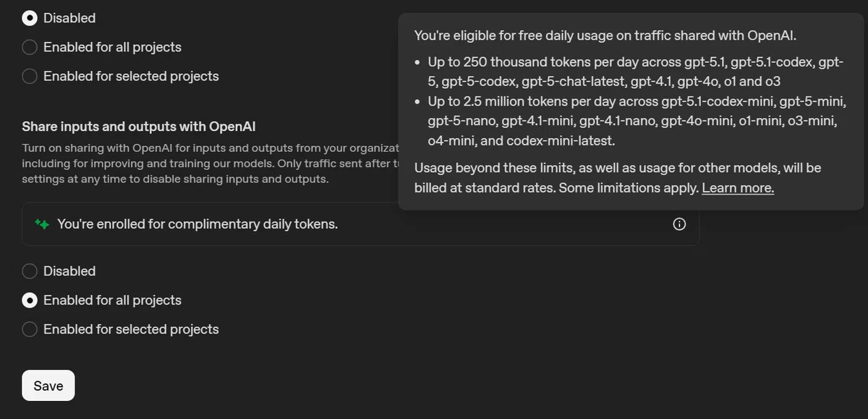
Task: Select 'Enabled for all projects' under Share inputs
Action: [x=30, y=300]
